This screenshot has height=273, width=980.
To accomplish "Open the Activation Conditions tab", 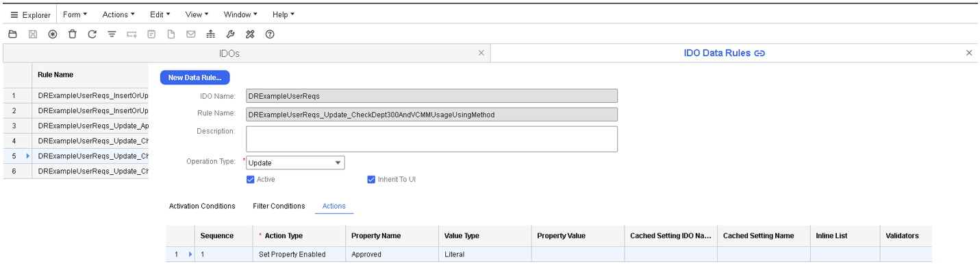I will tap(202, 206).
